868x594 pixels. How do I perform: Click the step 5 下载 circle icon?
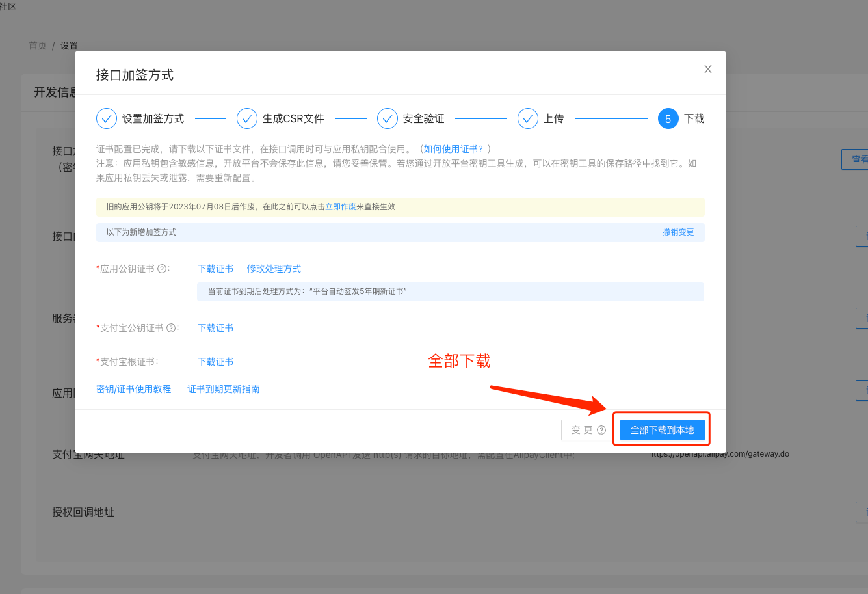coord(668,118)
